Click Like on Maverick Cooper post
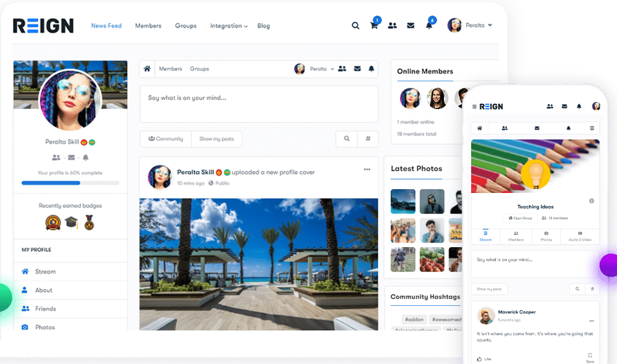Viewport: 617px width, 364px height. 484,359
